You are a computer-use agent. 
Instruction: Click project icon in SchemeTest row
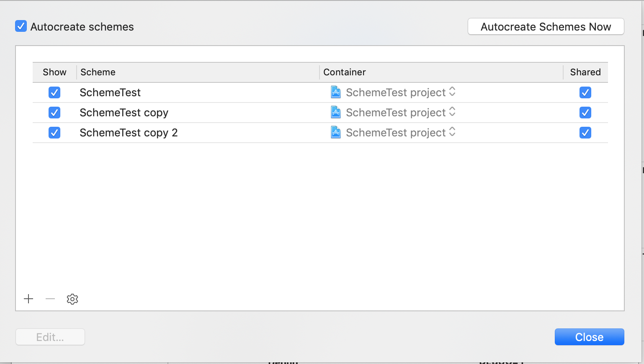(336, 92)
